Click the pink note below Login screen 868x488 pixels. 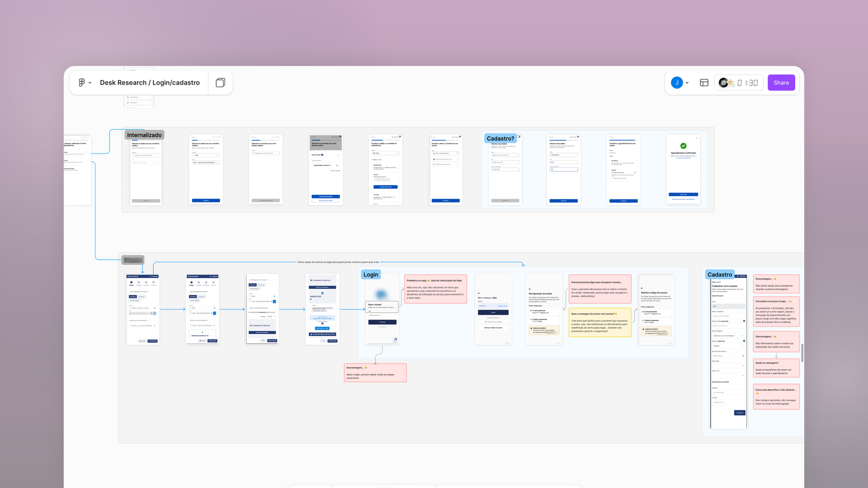point(375,373)
